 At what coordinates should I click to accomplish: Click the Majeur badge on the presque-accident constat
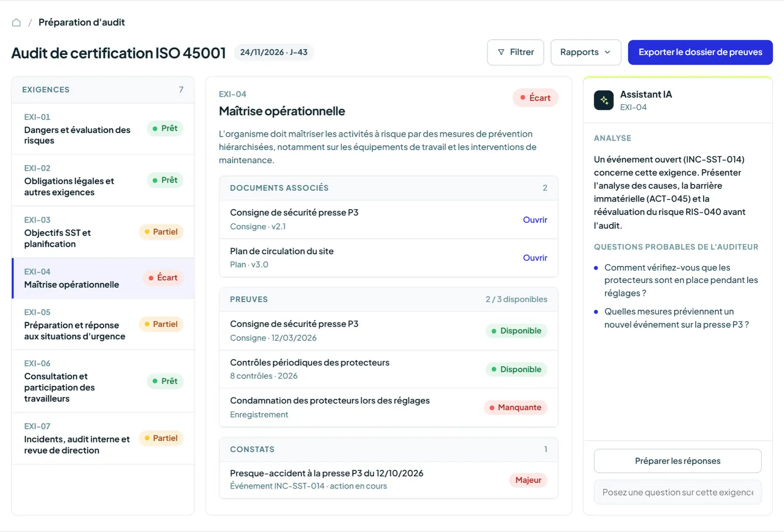[x=528, y=480]
